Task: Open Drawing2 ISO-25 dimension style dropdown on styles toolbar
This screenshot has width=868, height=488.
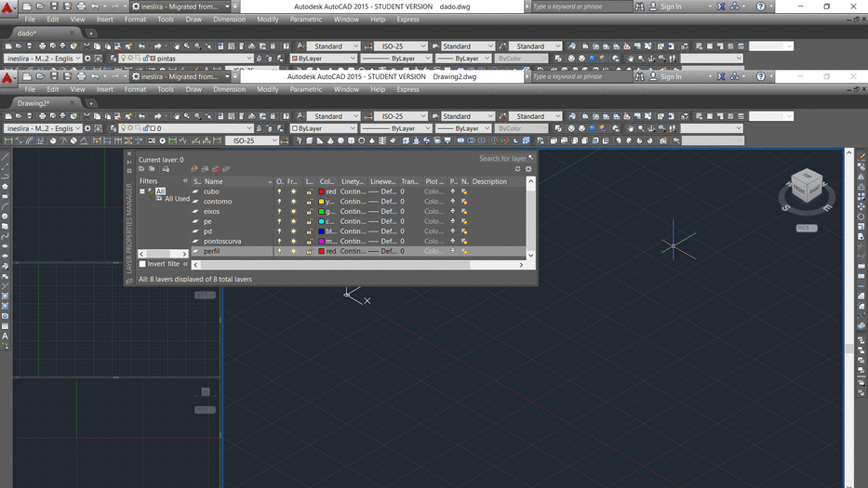Action: click(401, 116)
